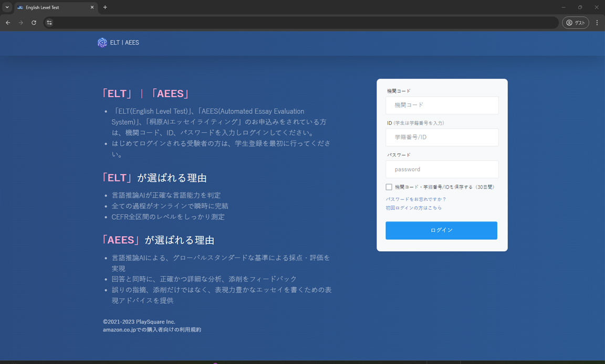Check the 機関コード・学籍番号/IDを保存する checkbox

[x=389, y=187]
